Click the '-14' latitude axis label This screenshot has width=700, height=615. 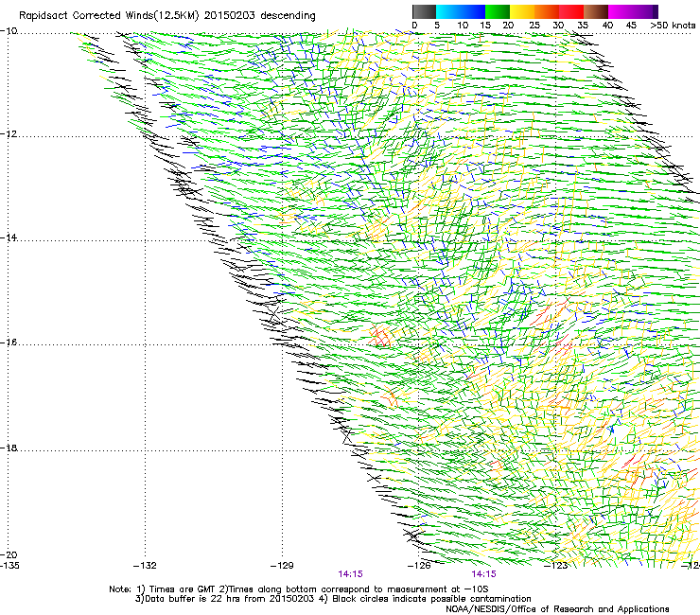click(x=9, y=237)
